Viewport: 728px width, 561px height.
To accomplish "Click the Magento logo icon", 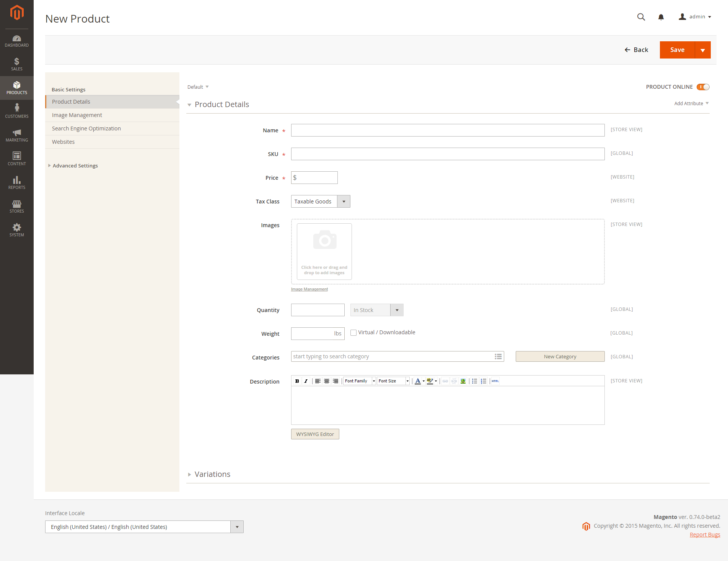I will [17, 13].
